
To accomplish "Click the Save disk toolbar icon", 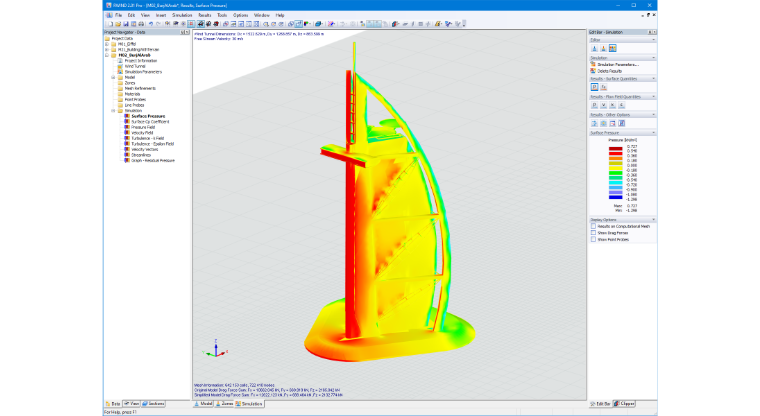I will (126, 24).
